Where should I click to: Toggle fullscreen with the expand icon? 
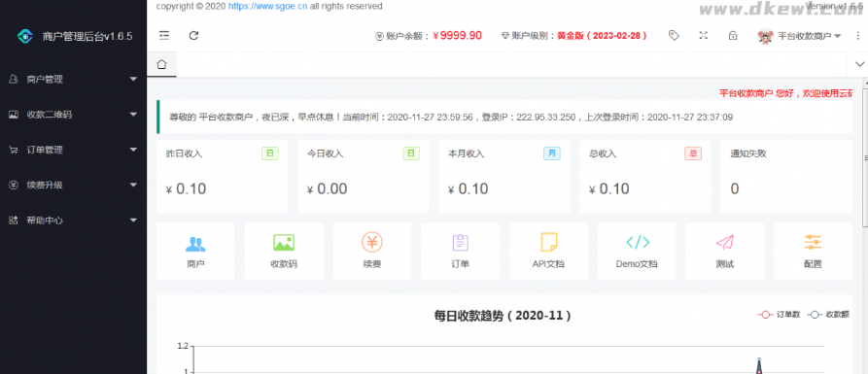(x=703, y=35)
